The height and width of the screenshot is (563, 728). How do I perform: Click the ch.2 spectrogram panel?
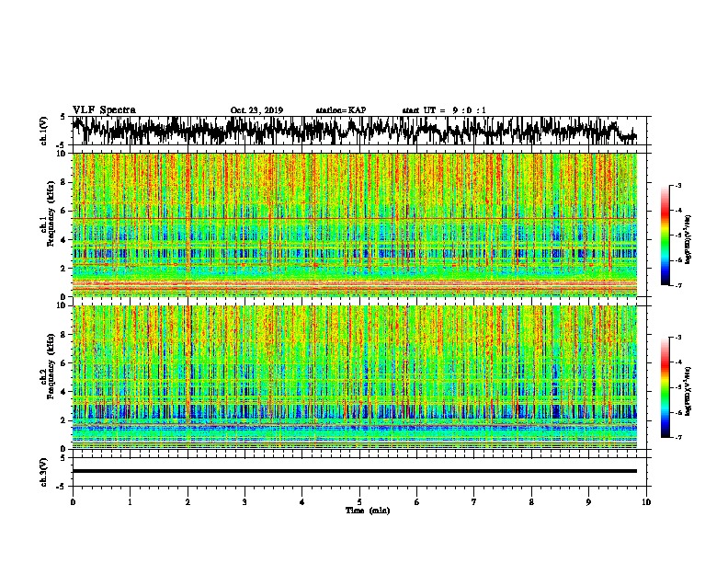[354, 377]
